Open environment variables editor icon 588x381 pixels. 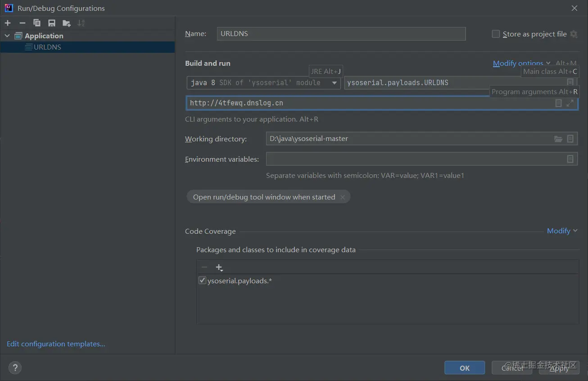pos(570,159)
